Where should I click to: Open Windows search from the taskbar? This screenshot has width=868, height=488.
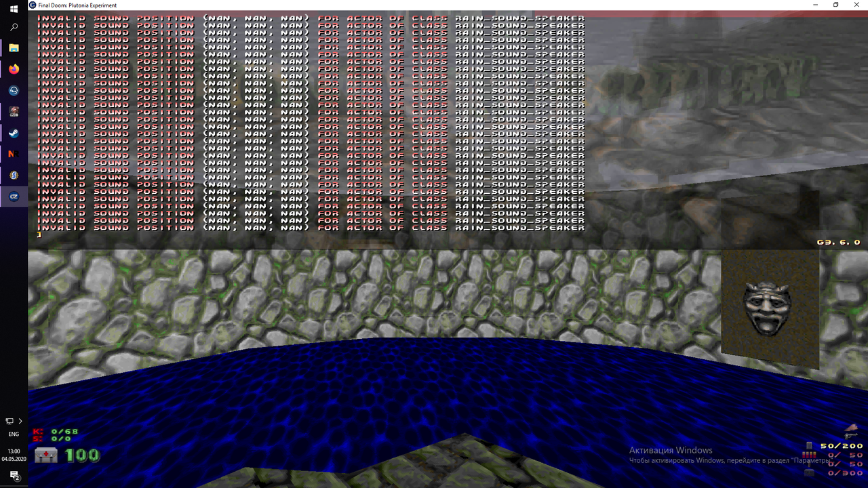click(14, 27)
